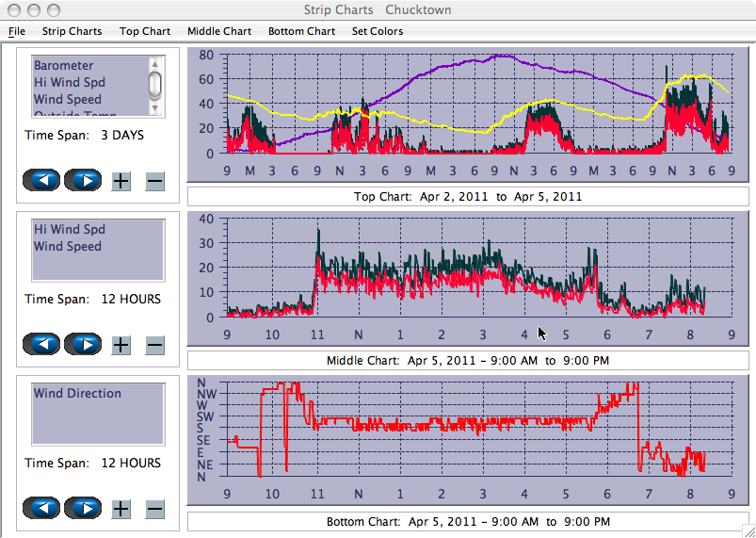Select Hi Wind Spd in middle list
The height and width of the screenshot is (538, 756).
[x=70, y=230]
